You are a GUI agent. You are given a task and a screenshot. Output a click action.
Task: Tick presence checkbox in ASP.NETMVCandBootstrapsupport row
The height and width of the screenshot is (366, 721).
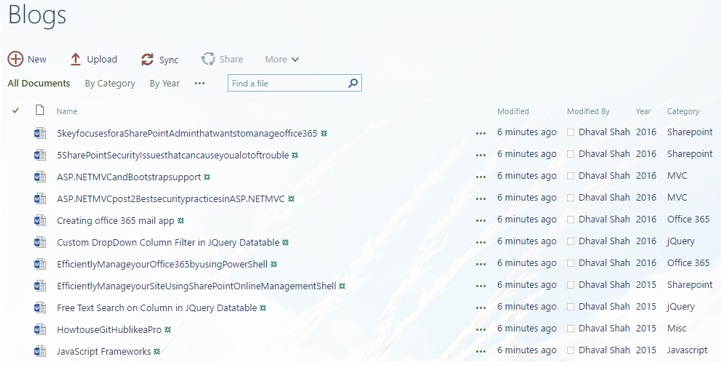tap(571, 176)
